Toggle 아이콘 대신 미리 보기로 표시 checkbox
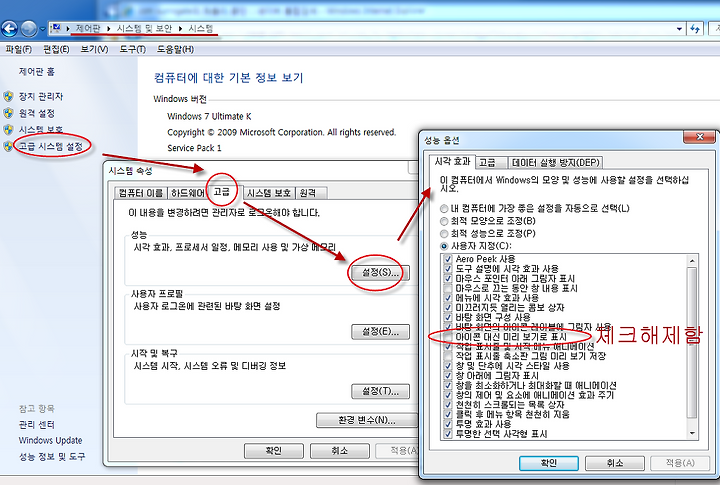Screen dimensions: 720x485 click(448, 337)
